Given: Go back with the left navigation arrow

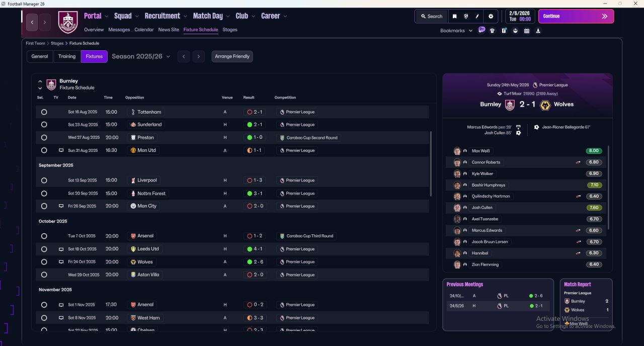Looking at the screenshot, I should coord(32,22).
